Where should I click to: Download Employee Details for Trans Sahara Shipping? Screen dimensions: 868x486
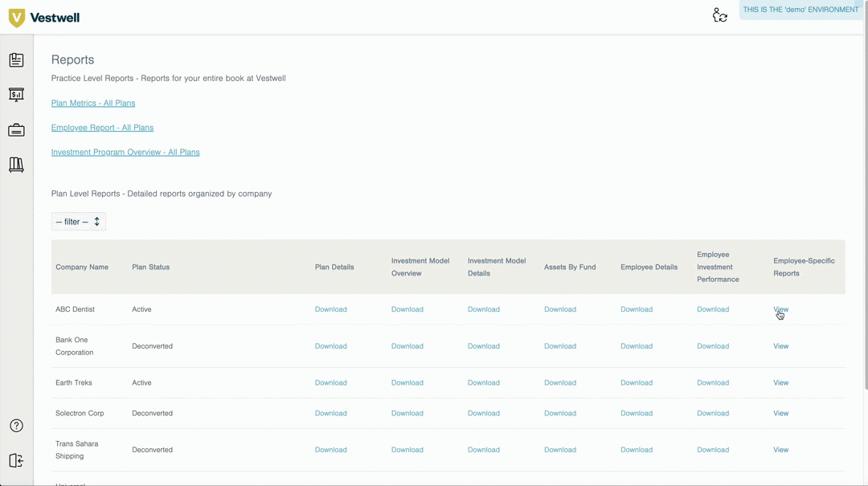(637, 450)
